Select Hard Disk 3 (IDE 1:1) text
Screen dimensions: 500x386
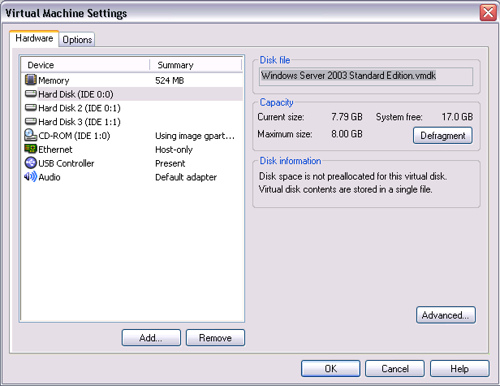(79, 122)
